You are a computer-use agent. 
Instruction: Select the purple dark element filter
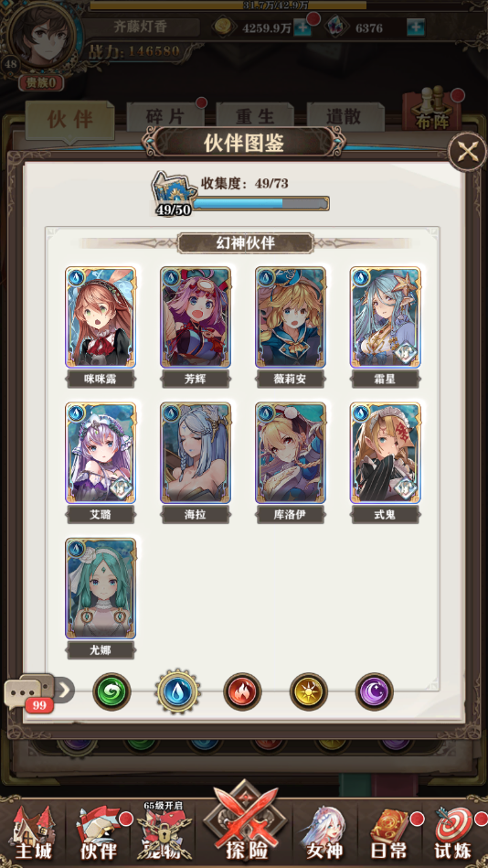tap(375, 691)
